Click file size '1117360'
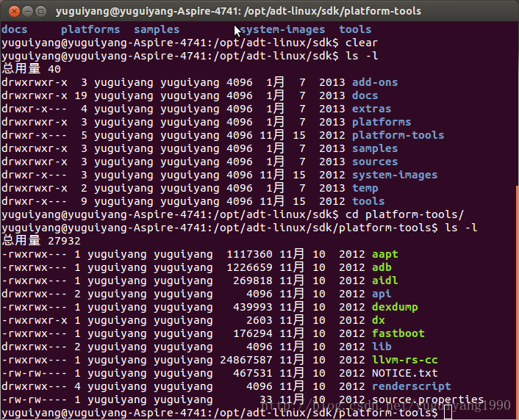The height and width of the screenshot is (420, 519). coord(249,254)
